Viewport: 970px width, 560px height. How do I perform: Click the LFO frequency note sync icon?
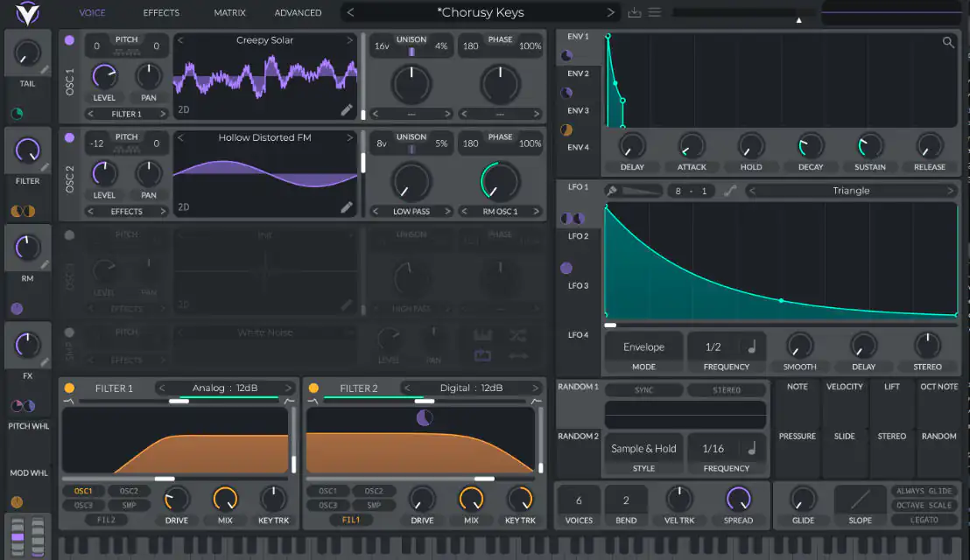coord(752,347)
